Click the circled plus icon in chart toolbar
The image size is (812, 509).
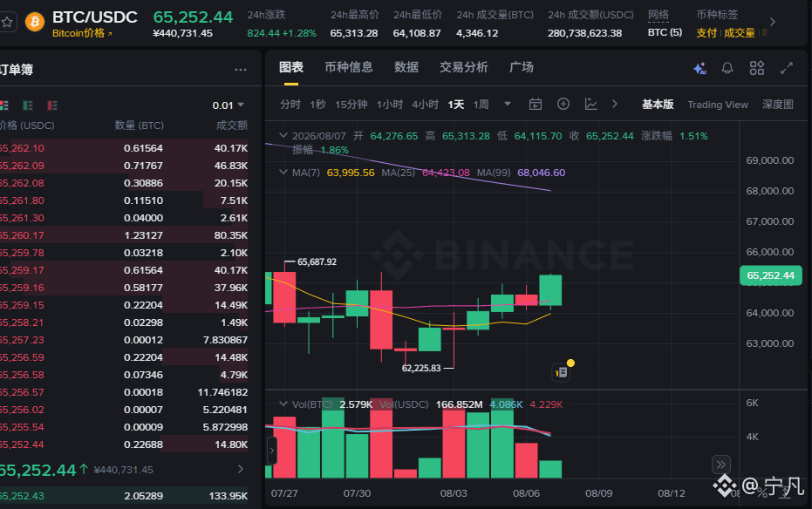coord(563,105)
